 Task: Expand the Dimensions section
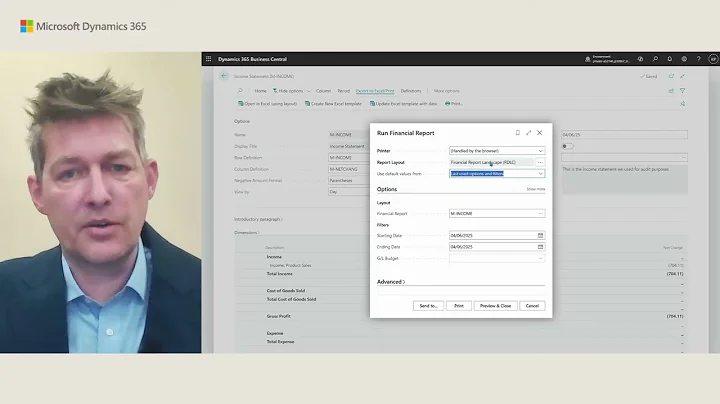click(x=247, y=233)
